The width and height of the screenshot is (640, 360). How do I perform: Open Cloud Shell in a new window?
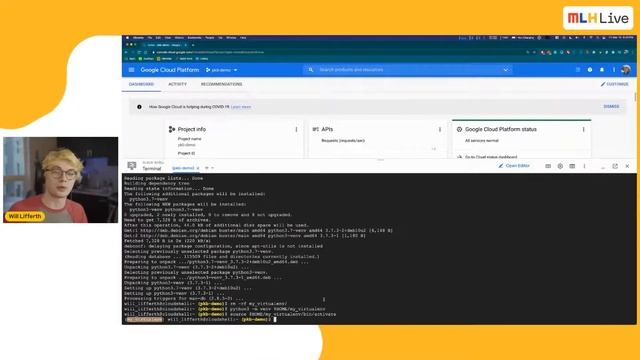coord(615,166)
